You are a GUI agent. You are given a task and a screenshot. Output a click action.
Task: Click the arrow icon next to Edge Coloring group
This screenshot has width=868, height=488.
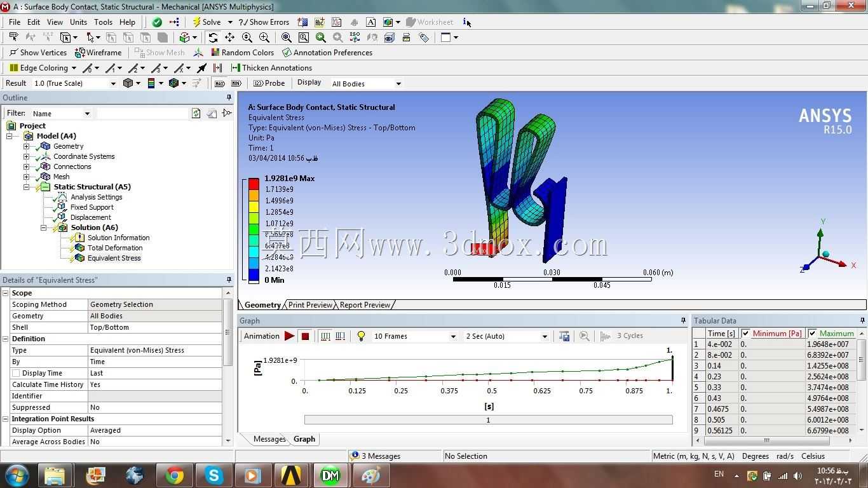pyautogui.click(x=202, y=68)
